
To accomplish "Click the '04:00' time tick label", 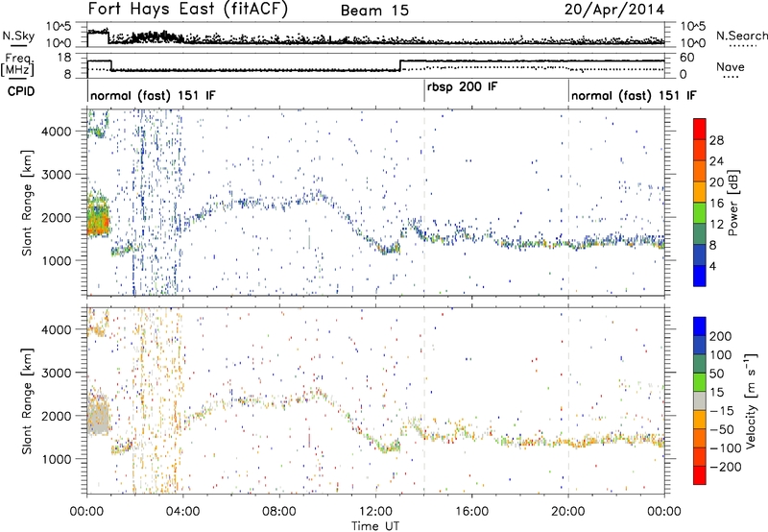I will pyautogui.click(x=182, y=512).
